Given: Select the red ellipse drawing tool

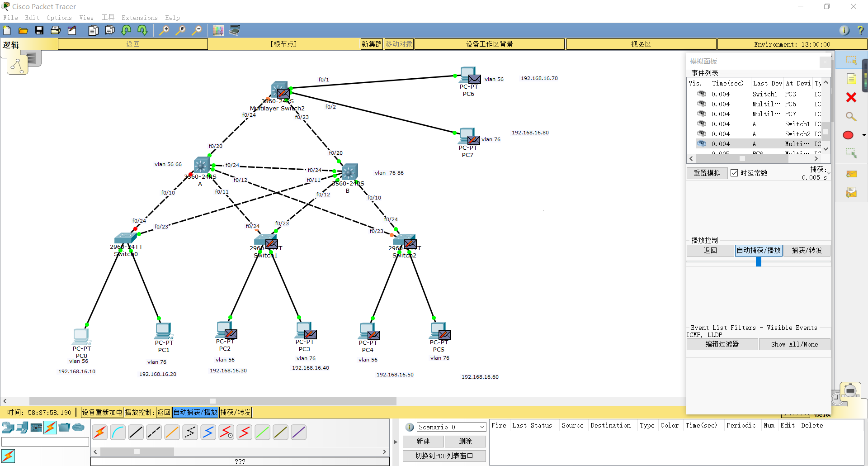Looking at the screenshot, I should click(x=848, y=135).
